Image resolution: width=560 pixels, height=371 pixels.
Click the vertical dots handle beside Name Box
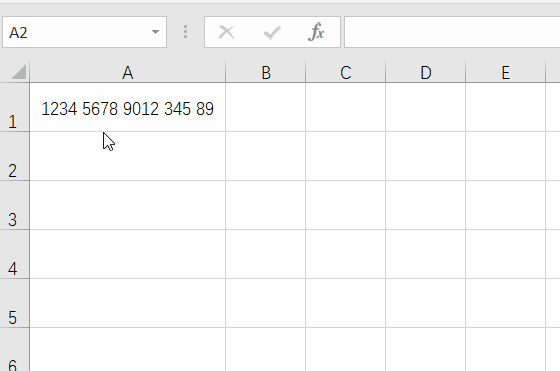tap(185, 32)
